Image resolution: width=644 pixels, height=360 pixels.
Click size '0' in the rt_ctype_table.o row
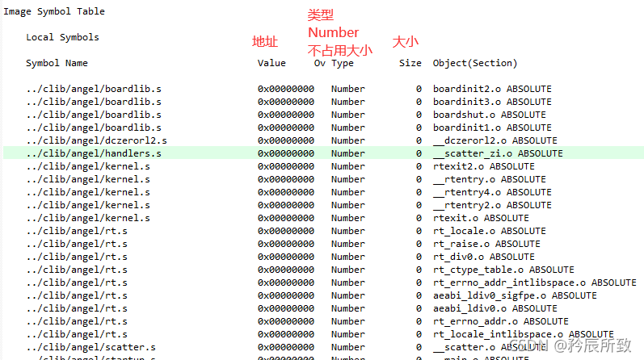419,270
